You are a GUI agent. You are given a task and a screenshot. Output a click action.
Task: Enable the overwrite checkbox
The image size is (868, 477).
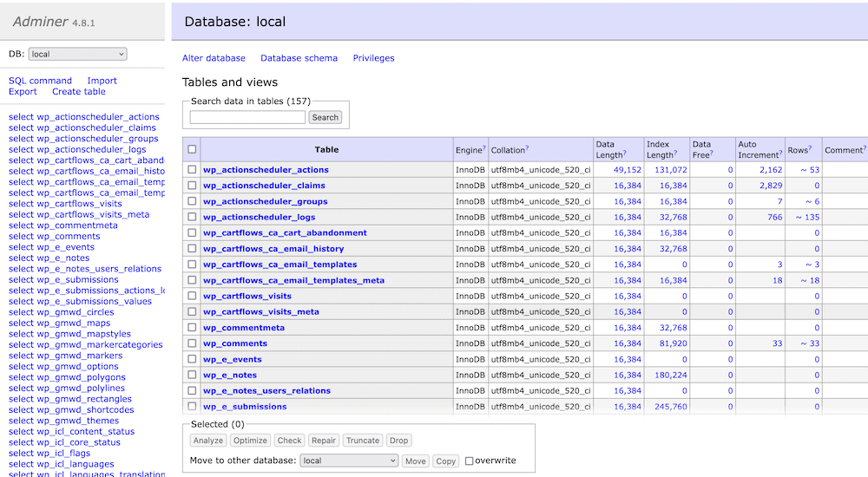[470, 461]
